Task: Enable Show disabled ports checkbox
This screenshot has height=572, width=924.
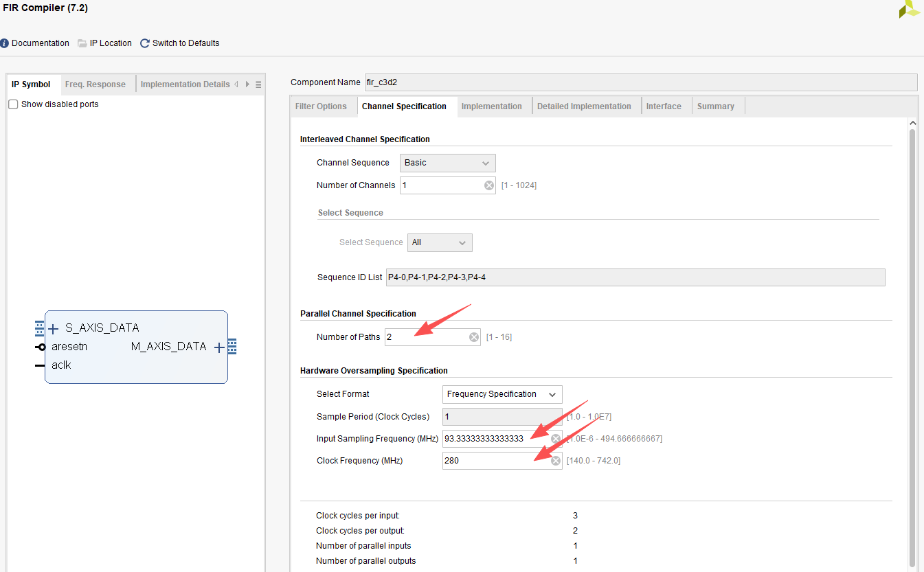Action: [x=13, y=104]
